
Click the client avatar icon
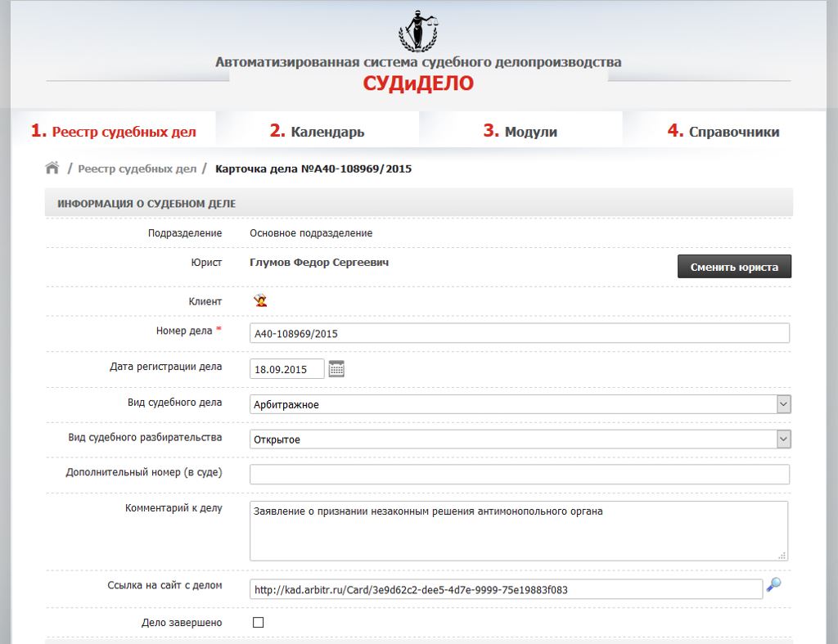260,300
